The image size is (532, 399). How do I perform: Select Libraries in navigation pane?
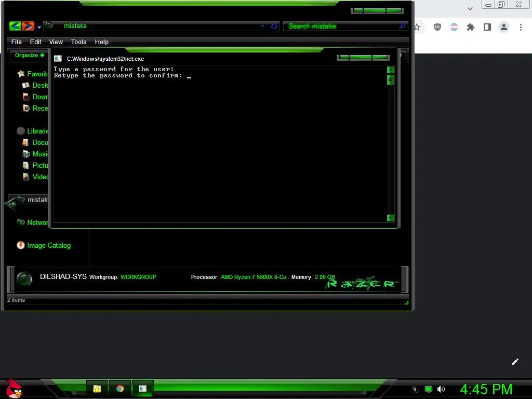pos(33,131)
